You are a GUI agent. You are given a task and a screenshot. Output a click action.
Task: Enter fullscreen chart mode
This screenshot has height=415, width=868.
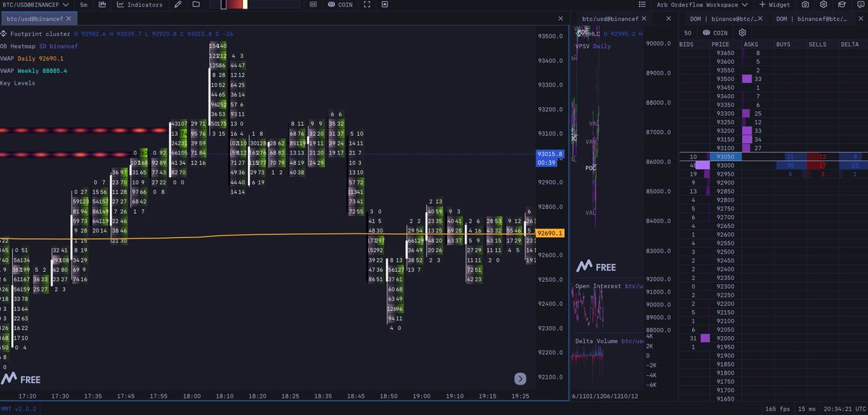pyautogui.click(x=367, y=5)
